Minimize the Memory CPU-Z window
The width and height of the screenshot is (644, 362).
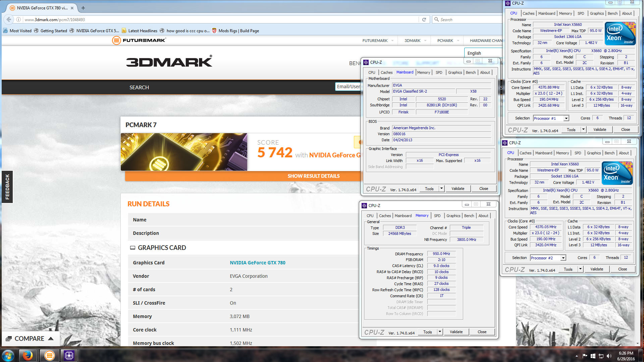pyautogui.click(x=467, y=204)
